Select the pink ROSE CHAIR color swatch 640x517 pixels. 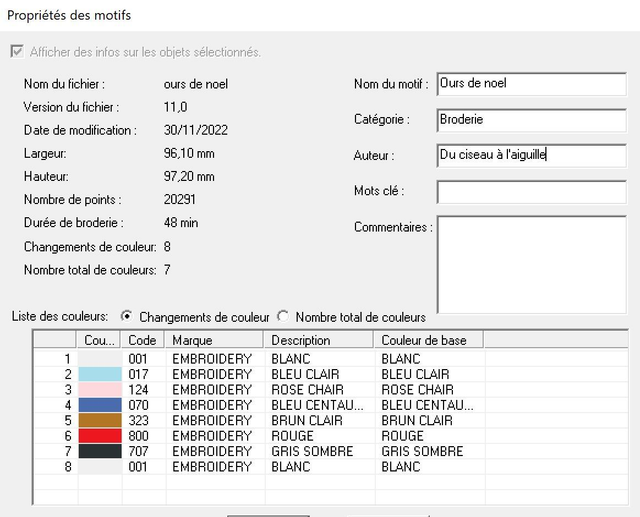coord(100,389)
